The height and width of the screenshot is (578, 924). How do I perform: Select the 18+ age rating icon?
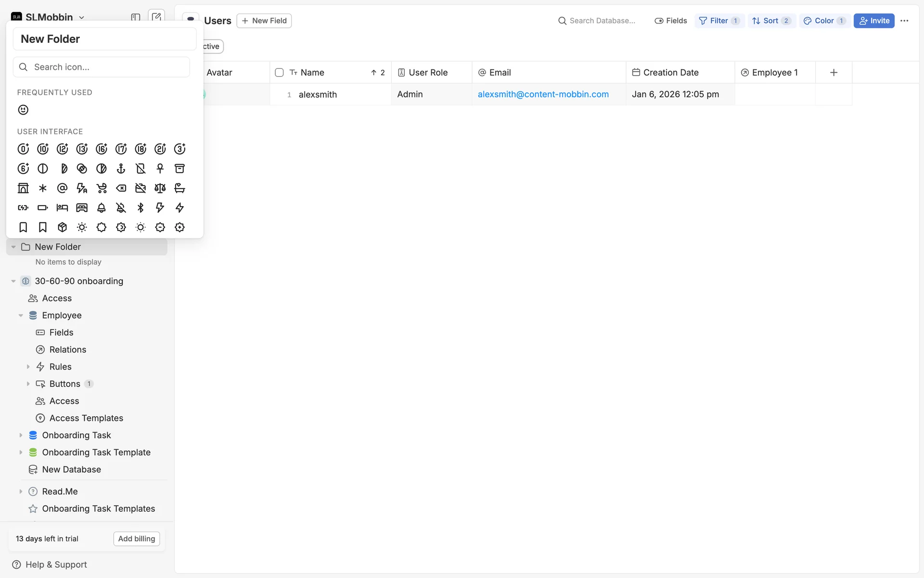(x=141, y=149)
